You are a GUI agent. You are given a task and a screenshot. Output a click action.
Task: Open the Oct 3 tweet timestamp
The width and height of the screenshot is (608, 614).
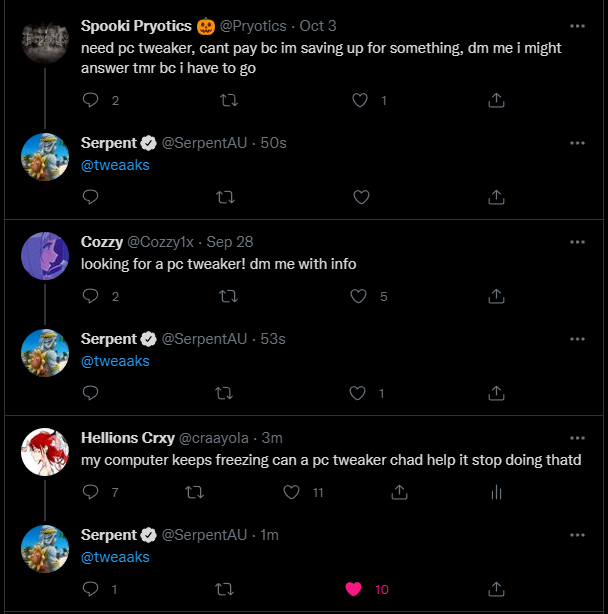[318, 26]
